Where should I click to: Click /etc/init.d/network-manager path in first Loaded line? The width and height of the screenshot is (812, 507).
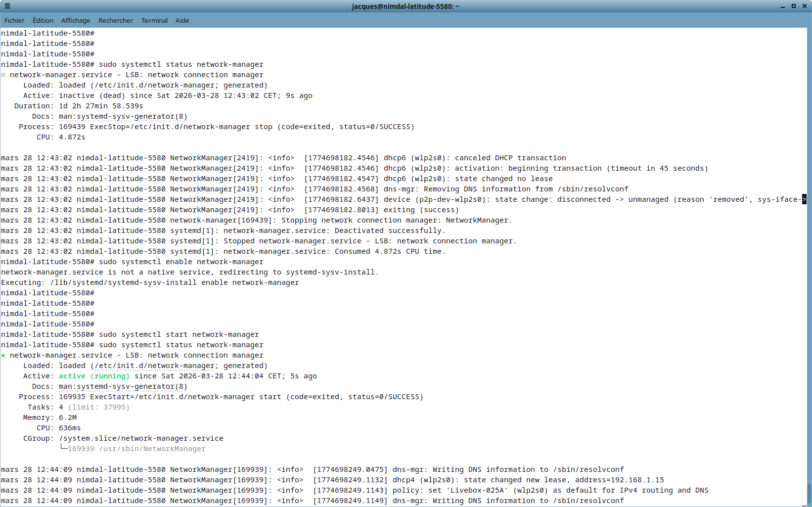[x=154, y=86]
